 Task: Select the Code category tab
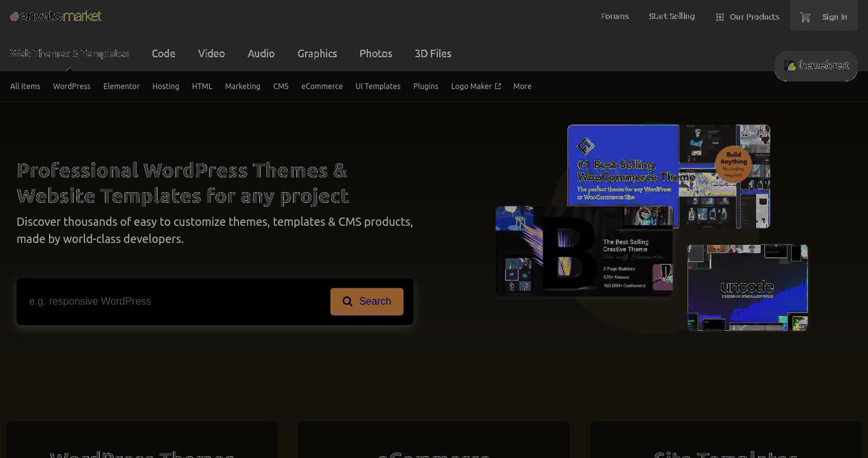pyautogui.click(x=163, y=53)
